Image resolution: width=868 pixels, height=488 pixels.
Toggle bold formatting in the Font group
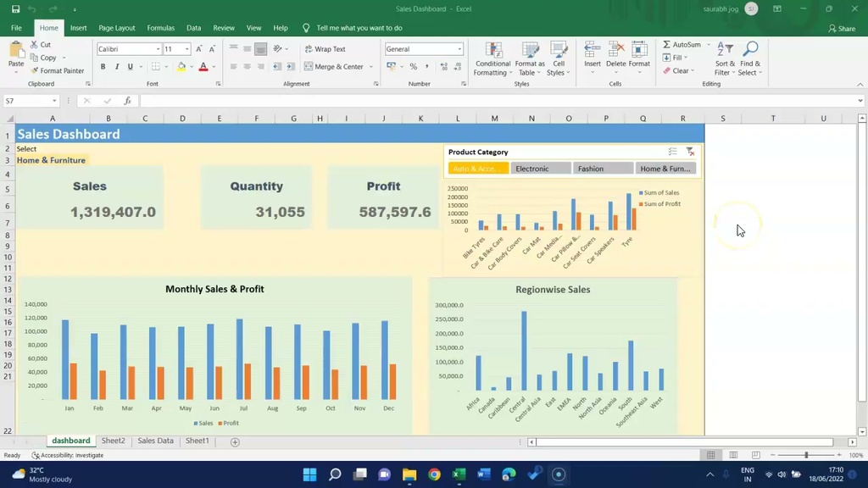(103, 66)
